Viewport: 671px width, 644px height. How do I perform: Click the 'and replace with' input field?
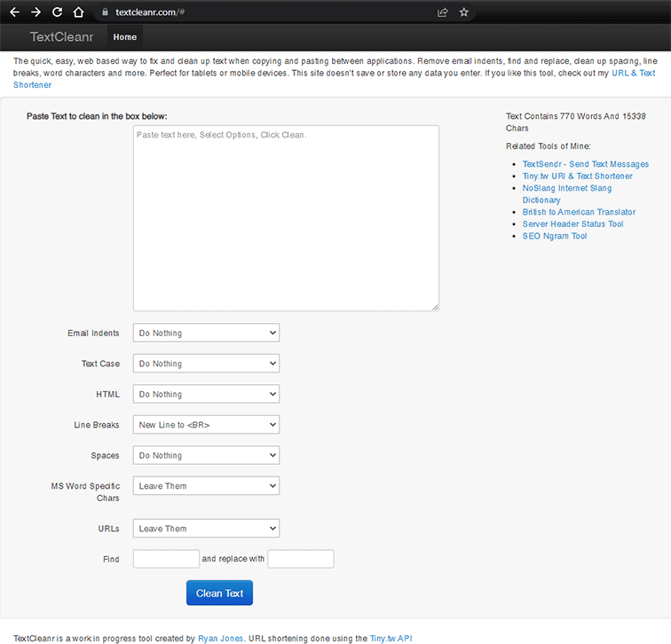point(301,559)
